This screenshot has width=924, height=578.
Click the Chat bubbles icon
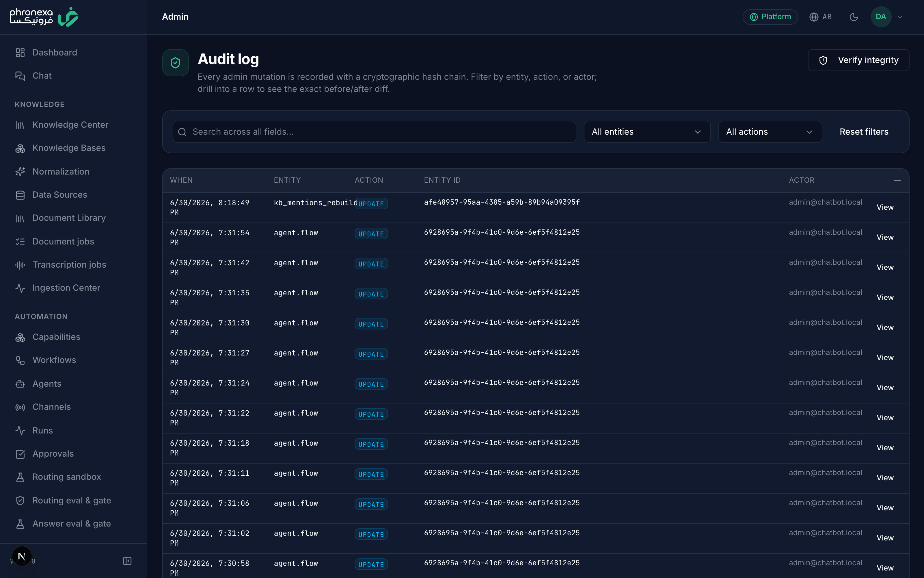[20, 76]
